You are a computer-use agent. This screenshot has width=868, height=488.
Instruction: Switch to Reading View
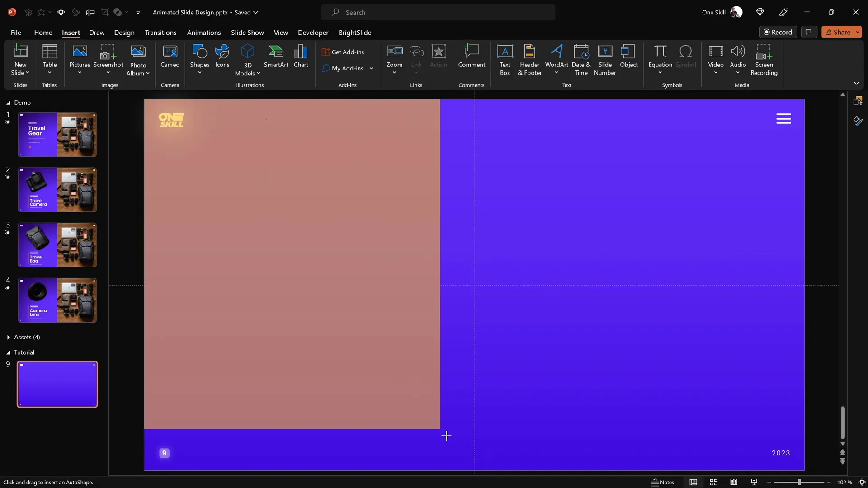pos(734,482)
